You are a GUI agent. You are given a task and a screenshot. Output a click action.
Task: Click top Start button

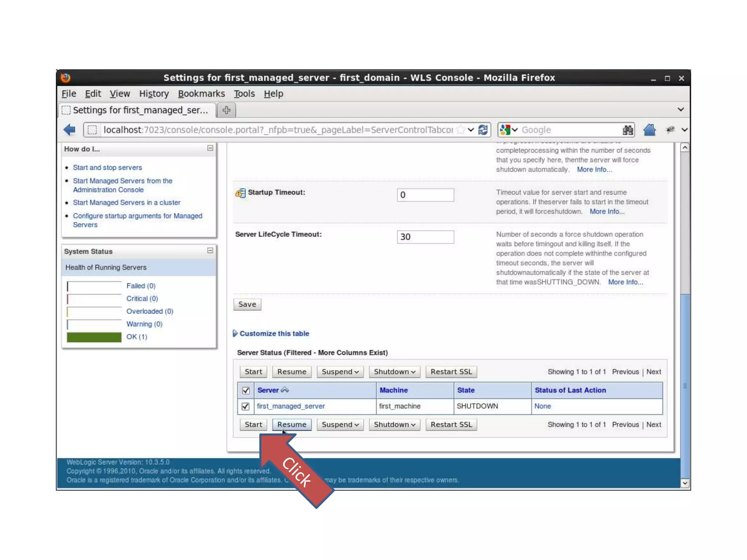pos(253,372)
